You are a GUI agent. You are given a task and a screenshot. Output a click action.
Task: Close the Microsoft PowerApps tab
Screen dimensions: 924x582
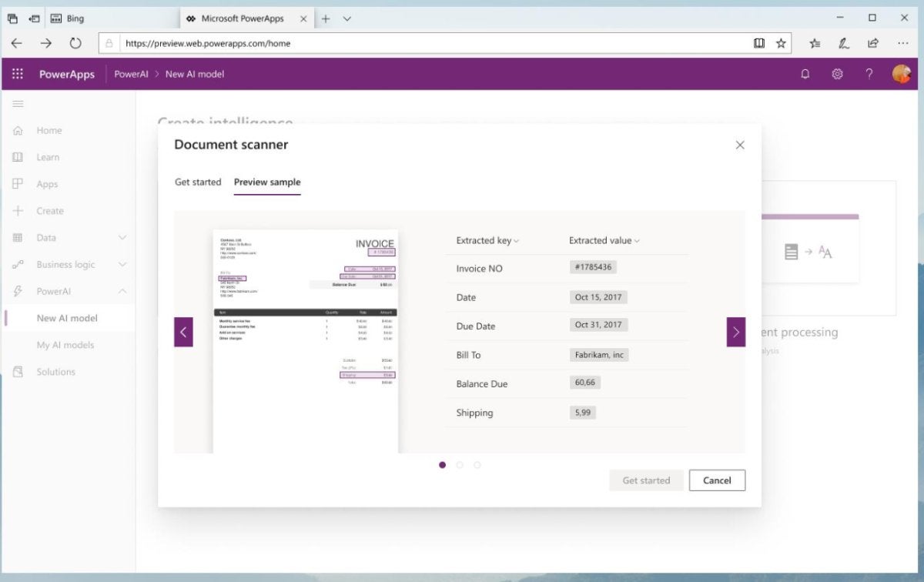click(x=303, y=18)
